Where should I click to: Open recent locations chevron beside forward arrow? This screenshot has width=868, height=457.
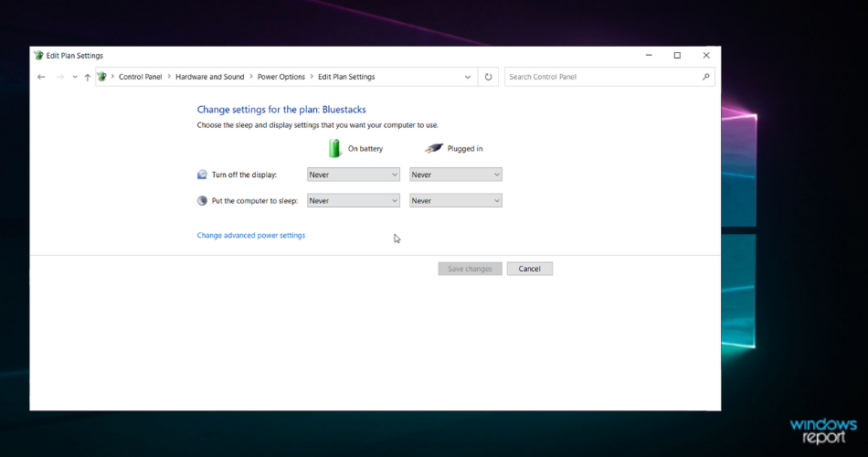[75, 77]
